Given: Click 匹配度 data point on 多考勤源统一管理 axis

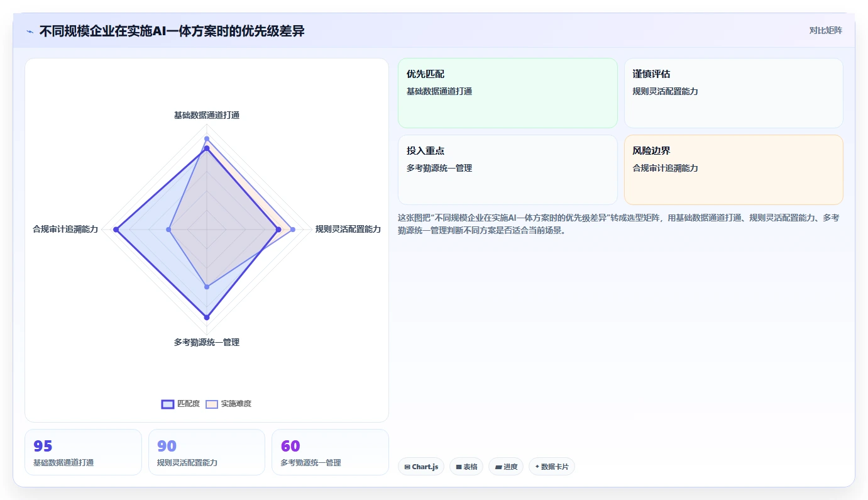Looking at the screenshot, I should pos(207,317).
